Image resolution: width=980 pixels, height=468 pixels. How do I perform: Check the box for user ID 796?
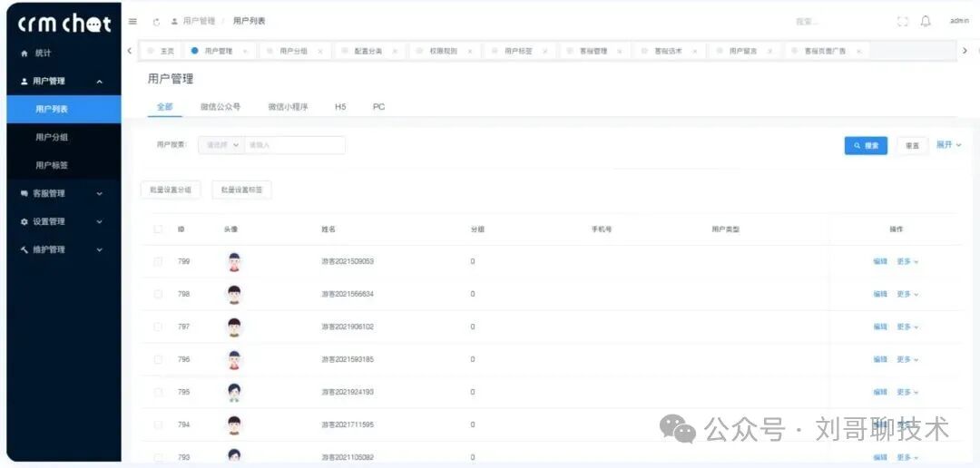[158, 360]
